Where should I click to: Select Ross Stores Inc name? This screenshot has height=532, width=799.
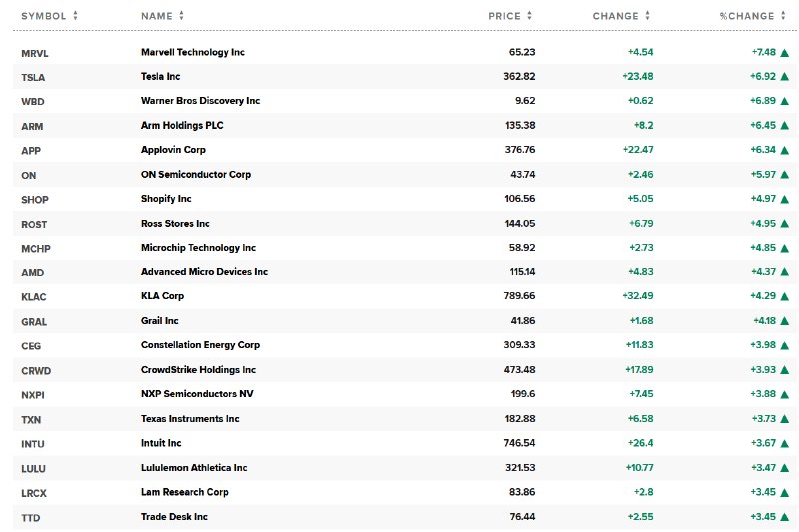[x=175, y=223]
